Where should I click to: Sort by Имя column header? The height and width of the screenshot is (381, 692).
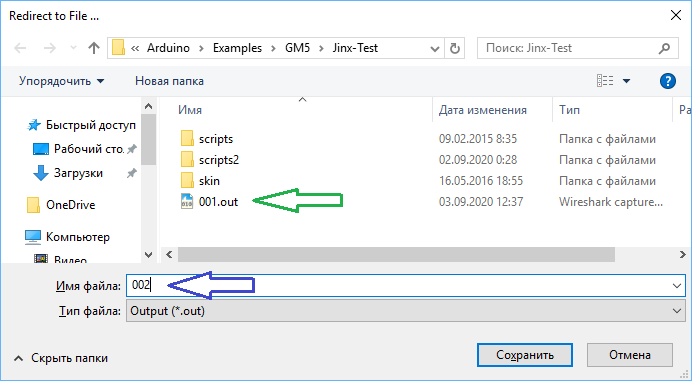click(x=190, y=110)
